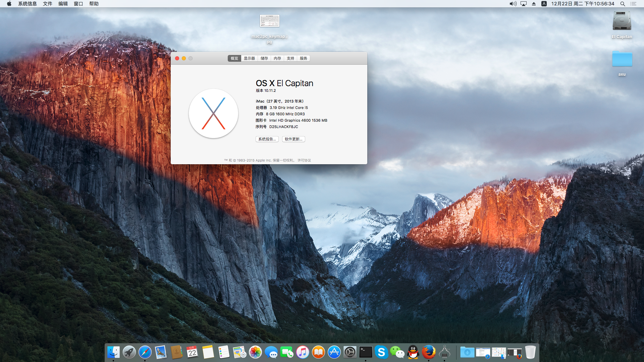Open the 许可协议 link
Viewport: 644px width, 362px height.
pyautogui.click(x=304, y=160)
